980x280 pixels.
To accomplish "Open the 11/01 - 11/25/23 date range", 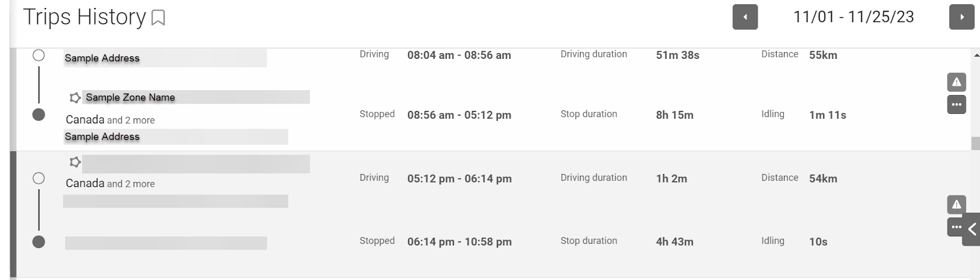I will tap(853, 17).
